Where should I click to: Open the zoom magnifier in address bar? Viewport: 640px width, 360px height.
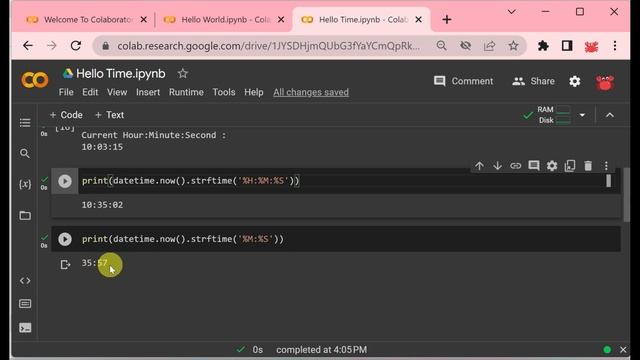[x=441, y=46]
